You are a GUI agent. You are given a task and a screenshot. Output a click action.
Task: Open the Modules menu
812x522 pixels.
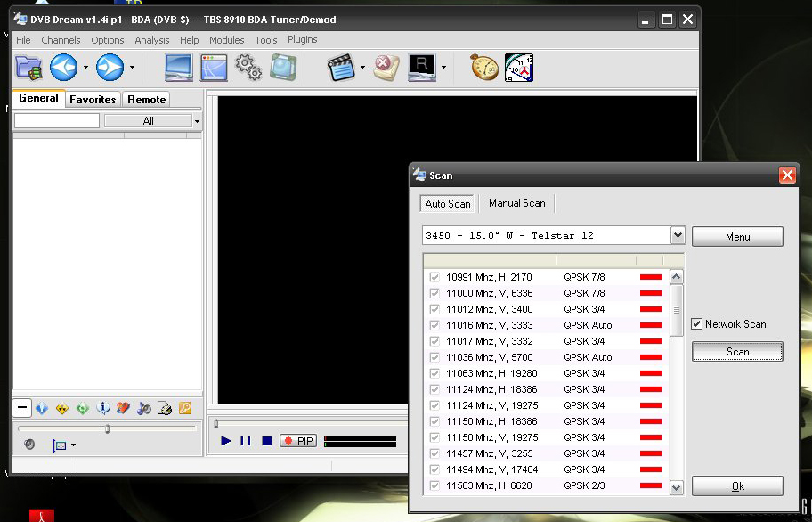pos(226,40)
